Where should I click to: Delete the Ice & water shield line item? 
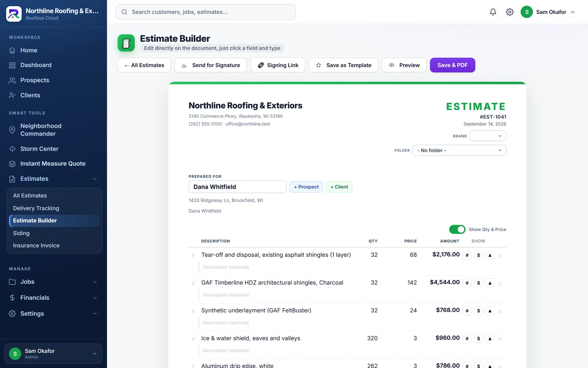(500, 339)
